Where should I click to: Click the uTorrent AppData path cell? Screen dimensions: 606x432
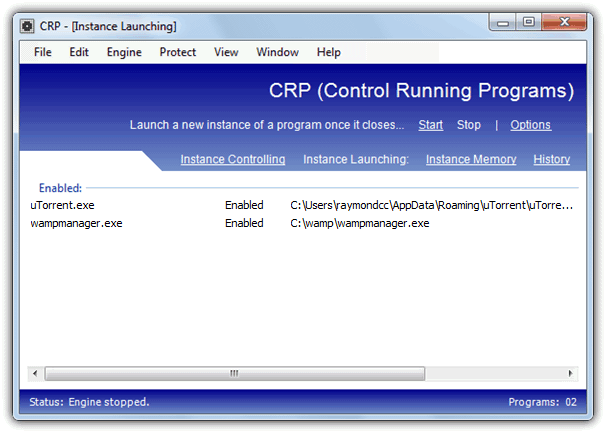pos(431,205)
